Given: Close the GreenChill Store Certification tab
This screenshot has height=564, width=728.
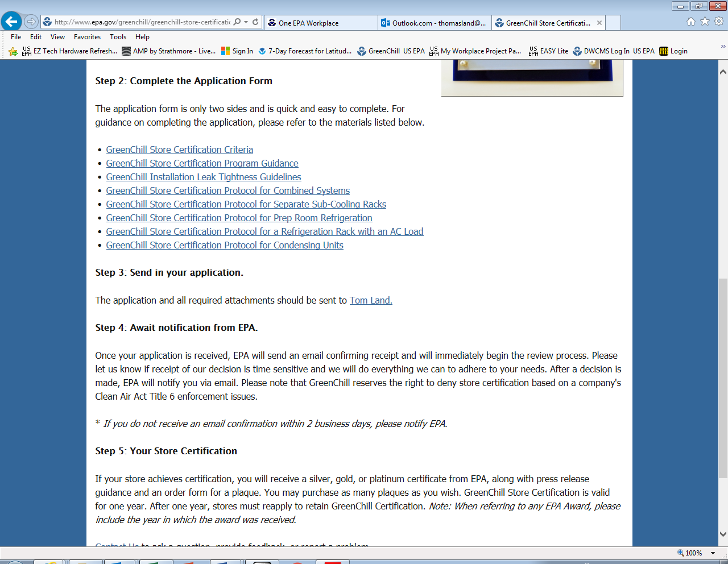Looking at the screenshot, I should 599,23.
